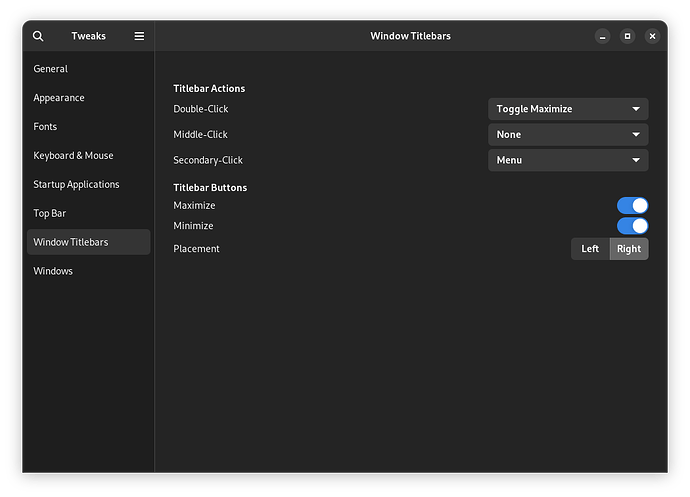The height and width of the screenshot is (497, 690).
Task: Turn off the Maximize titlebar button switch
Action: click(x=632, y=206)
